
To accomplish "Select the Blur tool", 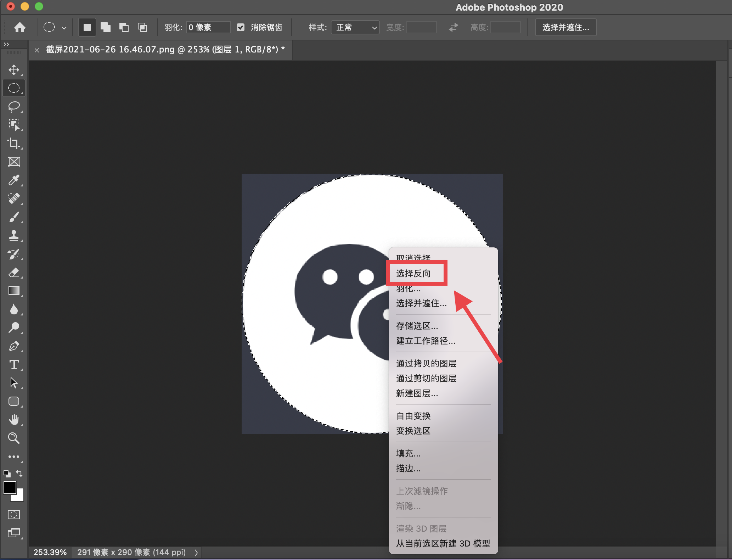I will [x=14, y=309].
